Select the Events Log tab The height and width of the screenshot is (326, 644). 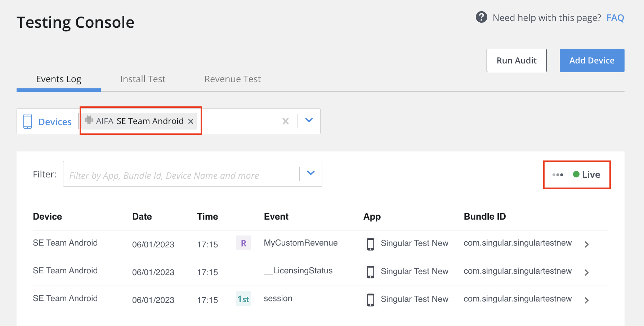(x=59, y=79)
